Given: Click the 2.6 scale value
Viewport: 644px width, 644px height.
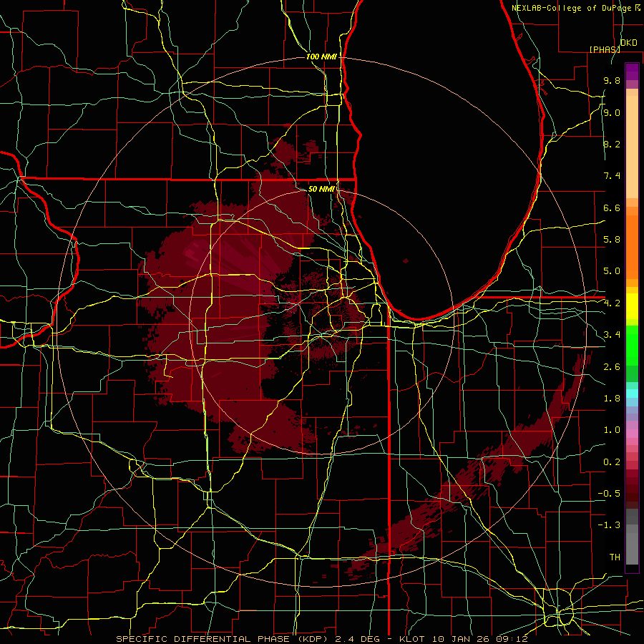Looking at the screenshot, I should coord(612,367).
